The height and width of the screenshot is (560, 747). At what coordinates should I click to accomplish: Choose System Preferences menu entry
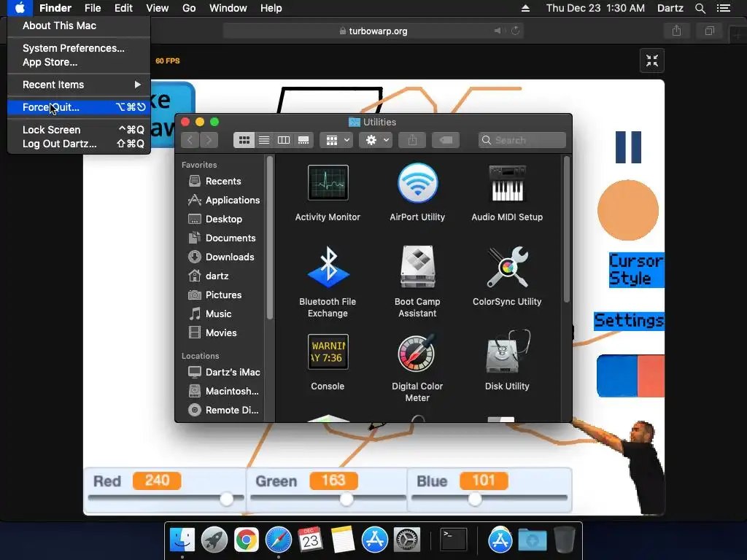(x=79, y=48)
